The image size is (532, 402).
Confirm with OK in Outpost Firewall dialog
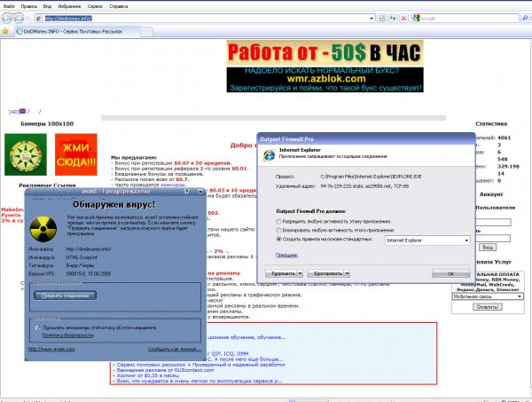(451, 273)
